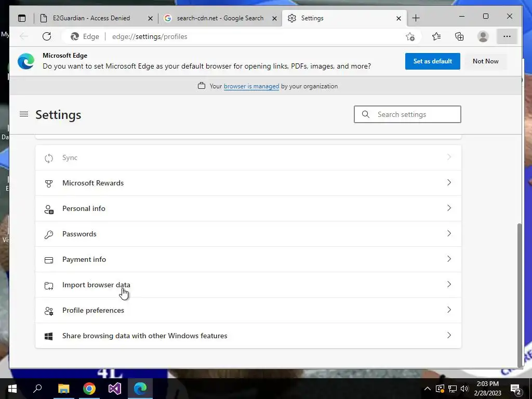Open the Favorites list icon

[x=436, y=36]
